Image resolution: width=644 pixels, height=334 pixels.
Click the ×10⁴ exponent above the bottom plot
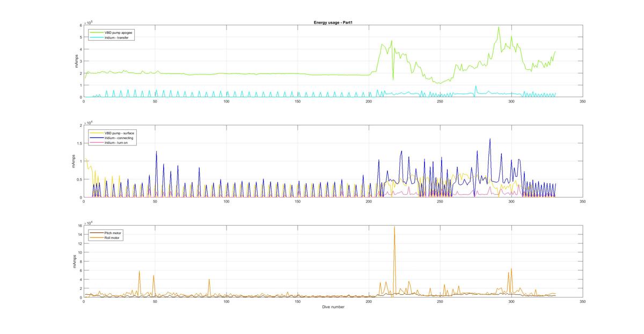click(89, 223)
